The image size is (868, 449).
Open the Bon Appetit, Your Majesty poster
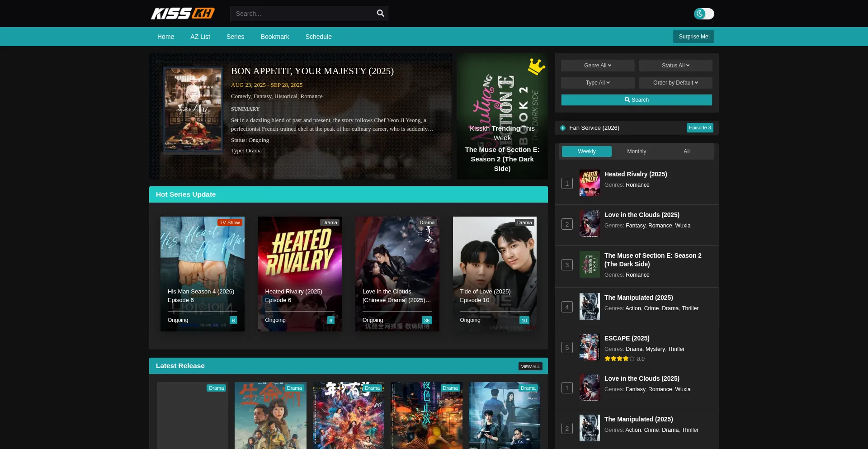click(193, 111)
